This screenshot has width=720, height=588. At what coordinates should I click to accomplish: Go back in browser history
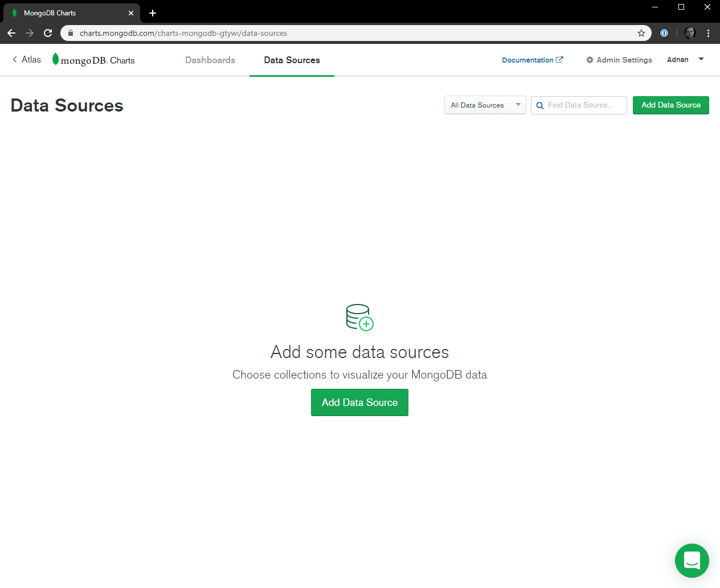point(11,33)
